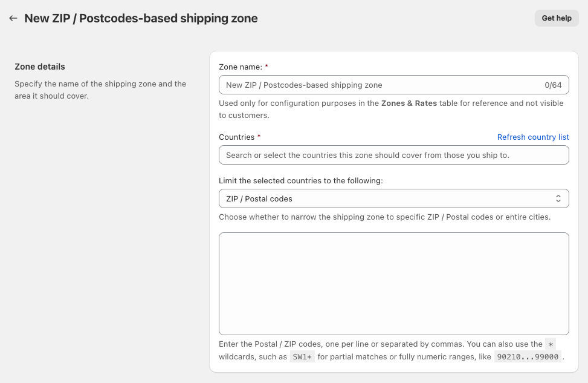This screenshot has height=383, width=588.
Task: Click the 'Limit the selected countries' label
Action: [300, 180]
